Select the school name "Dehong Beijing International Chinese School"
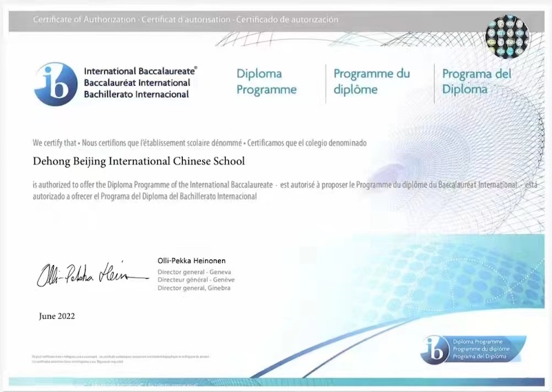Screen dimensions: 552x392 pyautogui.click(x=139, y=161)
